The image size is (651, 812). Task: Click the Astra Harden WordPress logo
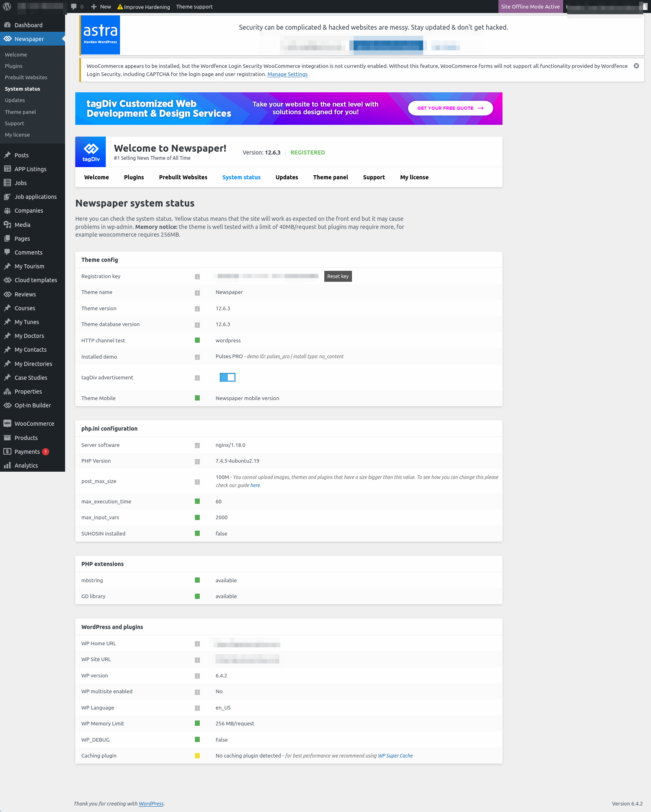point(100,35)
